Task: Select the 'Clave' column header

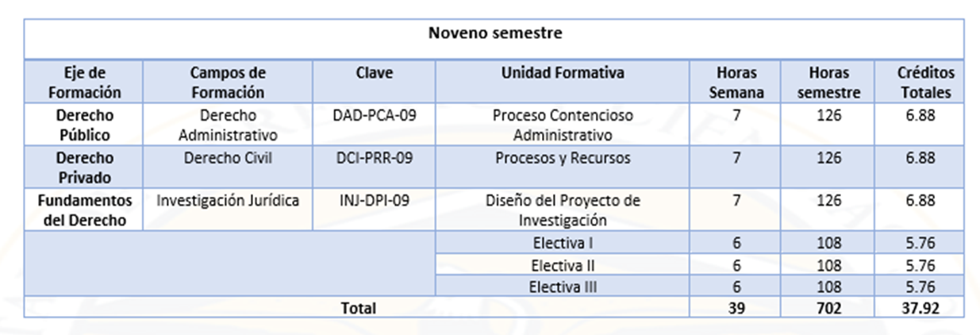Action: click(x=375, y=73)
